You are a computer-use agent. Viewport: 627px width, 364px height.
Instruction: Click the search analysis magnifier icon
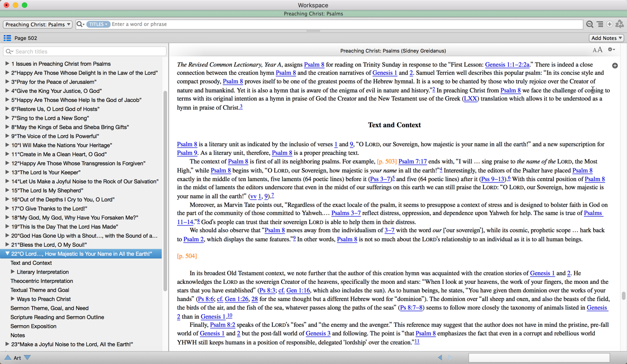point(589,24)
